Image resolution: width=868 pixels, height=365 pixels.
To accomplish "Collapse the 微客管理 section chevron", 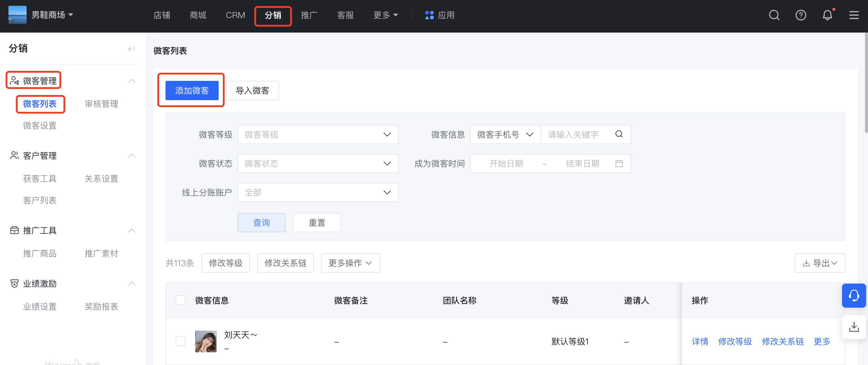I will pos(132,81).
